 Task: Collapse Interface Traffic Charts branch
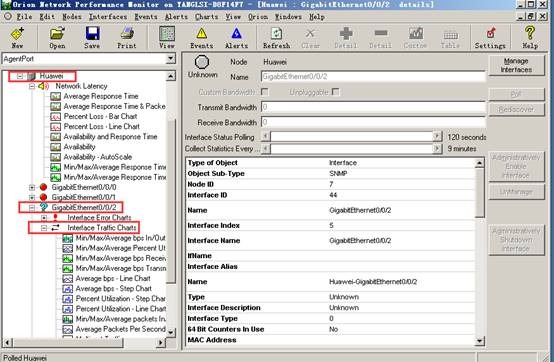pyautogui.click(x=44, y=228)
